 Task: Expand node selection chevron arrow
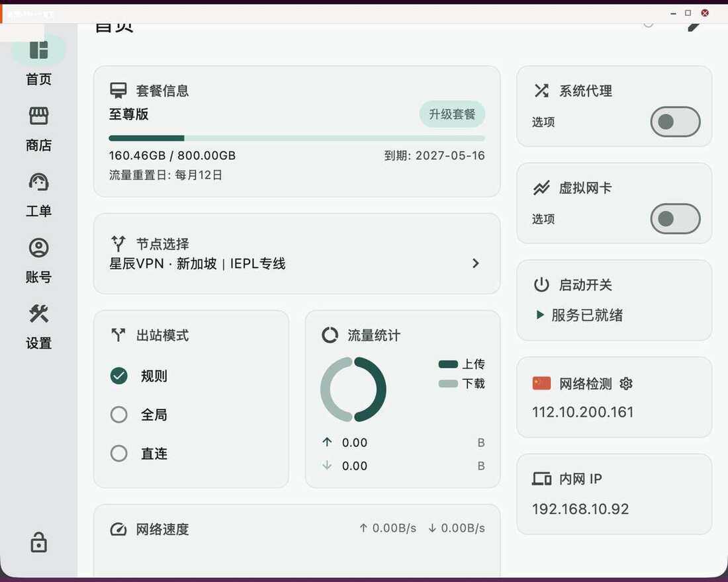(x=475, y=264)
